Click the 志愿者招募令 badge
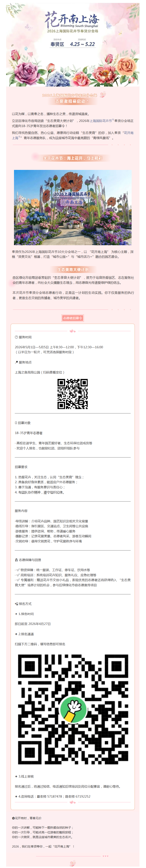The height and width of the screenshot is (868, 146). coord(73,318)
